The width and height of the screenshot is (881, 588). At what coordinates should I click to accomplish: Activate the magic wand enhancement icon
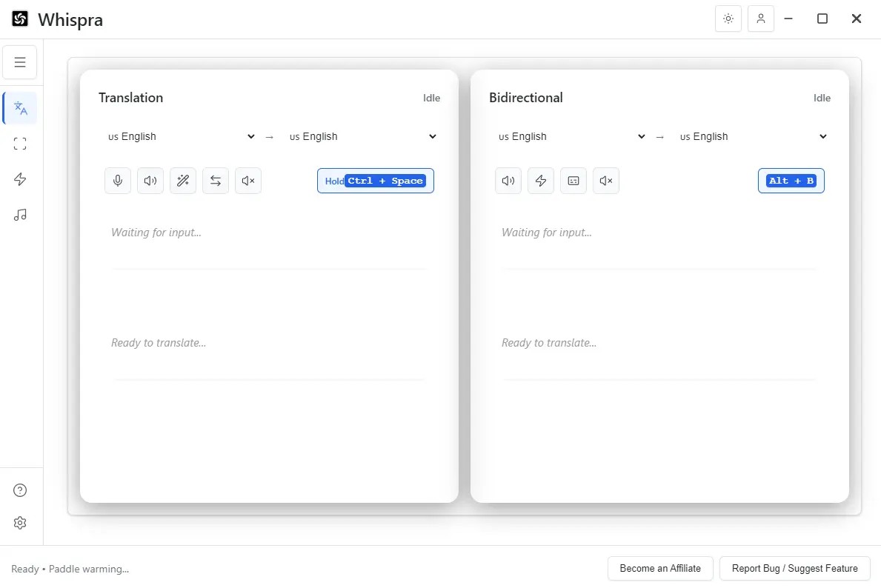(x=182, y=180)
